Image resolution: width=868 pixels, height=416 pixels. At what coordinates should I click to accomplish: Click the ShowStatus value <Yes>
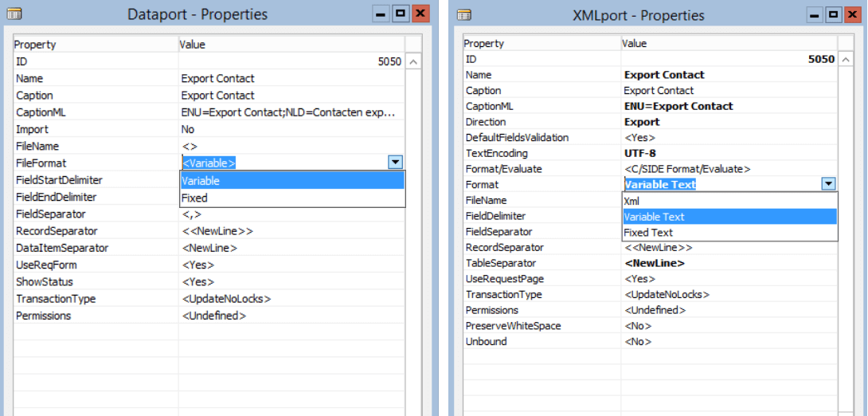tap(198, 282)
